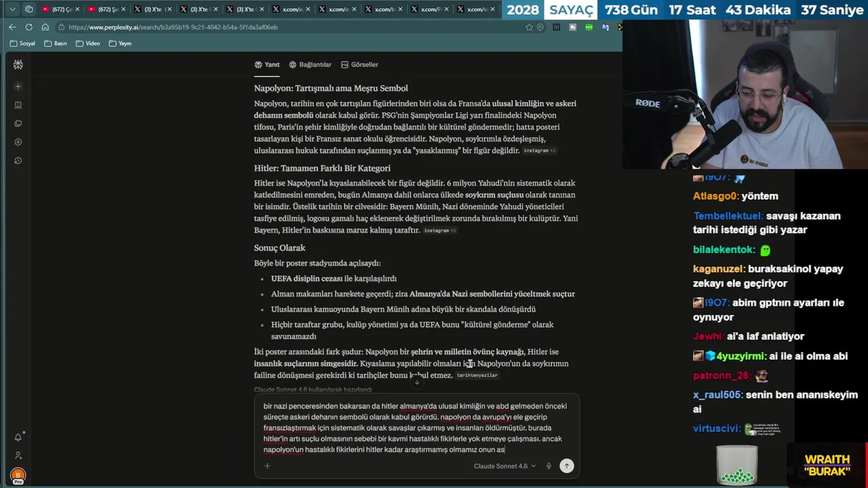Click bullet starting 'Alman makamları harekete geçerdi'
This screenshot has height=488, width=868.
[x=423, y=294]
